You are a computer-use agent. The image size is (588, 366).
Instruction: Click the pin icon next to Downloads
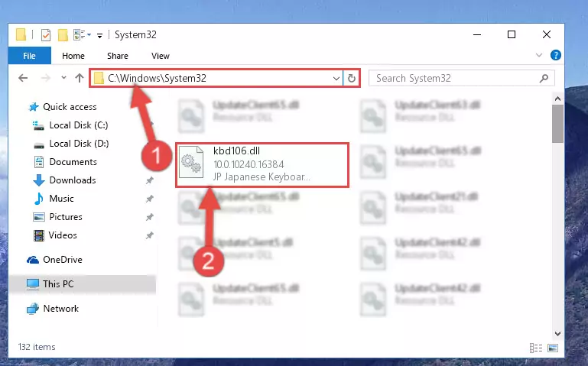pyautogui.click(x=150, y=180)
